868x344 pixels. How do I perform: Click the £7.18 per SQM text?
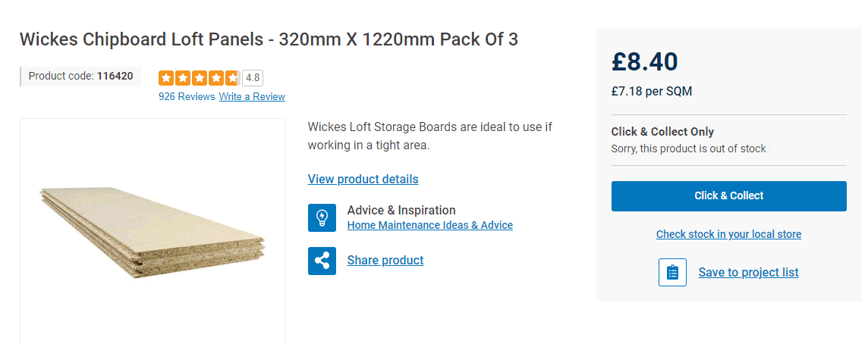coord(651,92)
